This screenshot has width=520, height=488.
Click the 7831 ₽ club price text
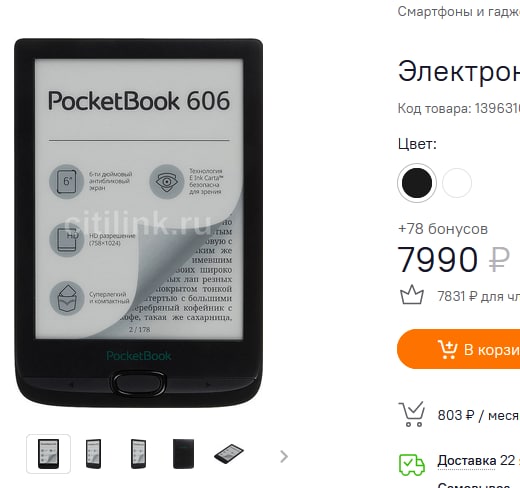[479, 296]
